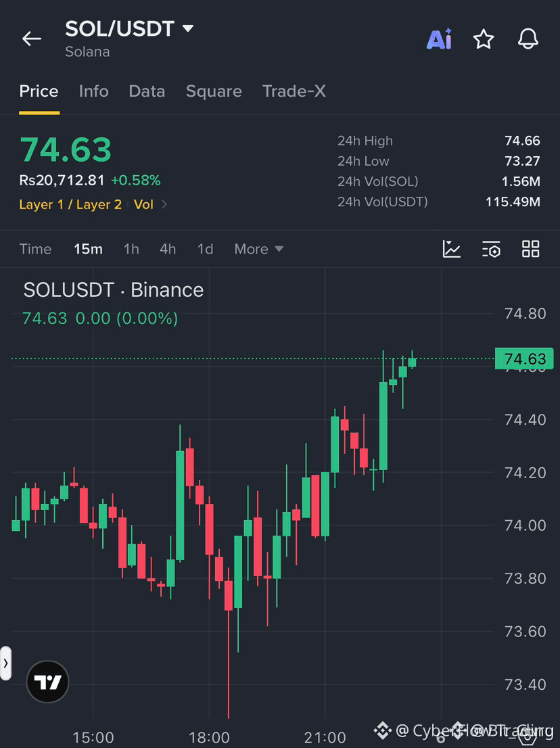560x748 pixels.
Task: Add SOL/USDT to favorites star
Action: coord(483,39)
